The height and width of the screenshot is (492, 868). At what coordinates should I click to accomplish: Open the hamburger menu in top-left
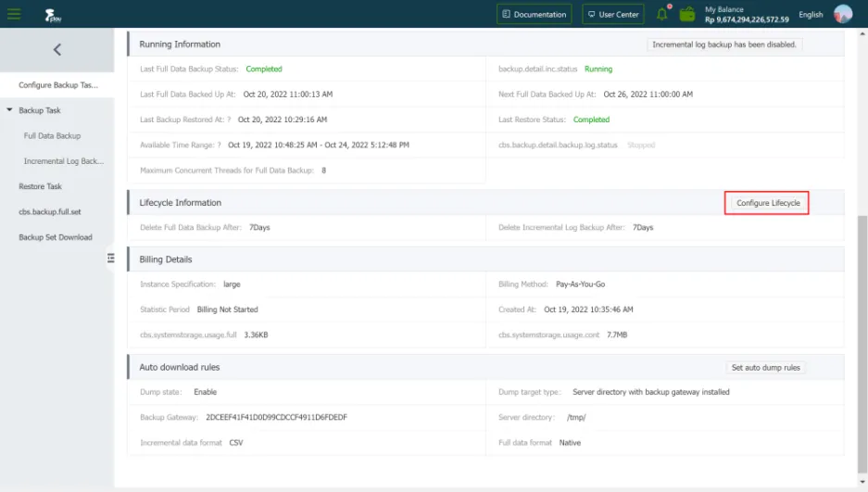click(x=14, y=14)
